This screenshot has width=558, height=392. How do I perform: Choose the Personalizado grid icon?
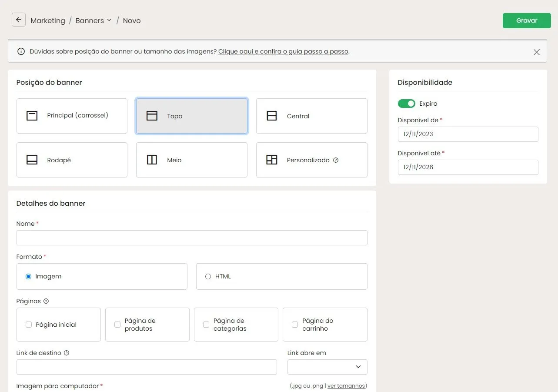click(272, 160)
